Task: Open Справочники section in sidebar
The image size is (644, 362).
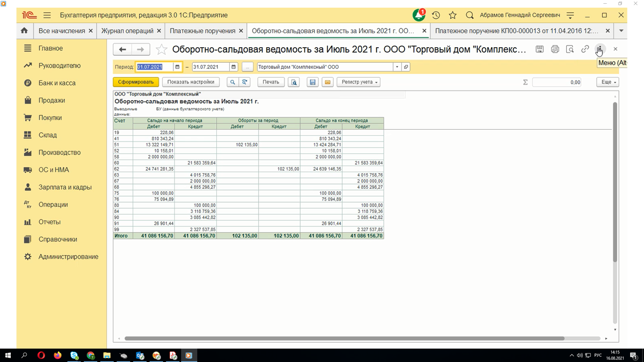Action: 58,239
